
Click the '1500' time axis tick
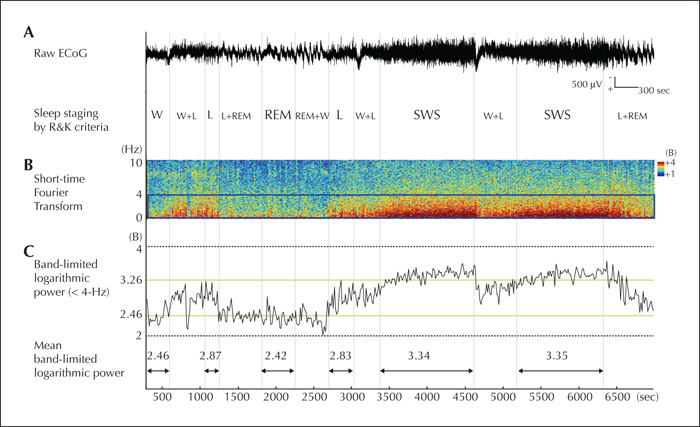(237, 397)
